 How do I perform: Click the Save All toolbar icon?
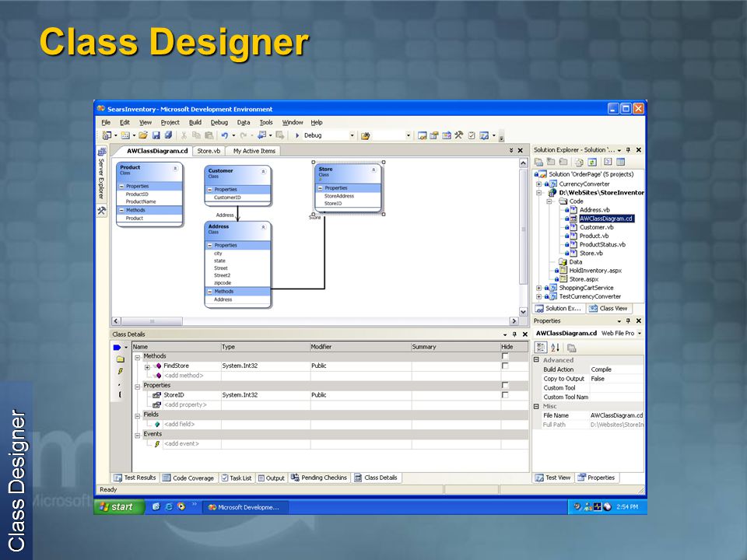(x=168, y=135)
